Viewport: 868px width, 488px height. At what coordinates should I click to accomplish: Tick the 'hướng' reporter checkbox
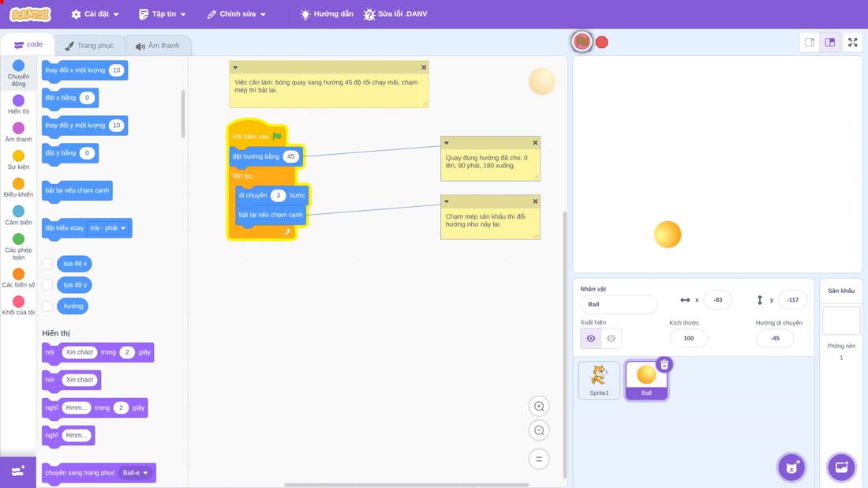click(47, 306)
